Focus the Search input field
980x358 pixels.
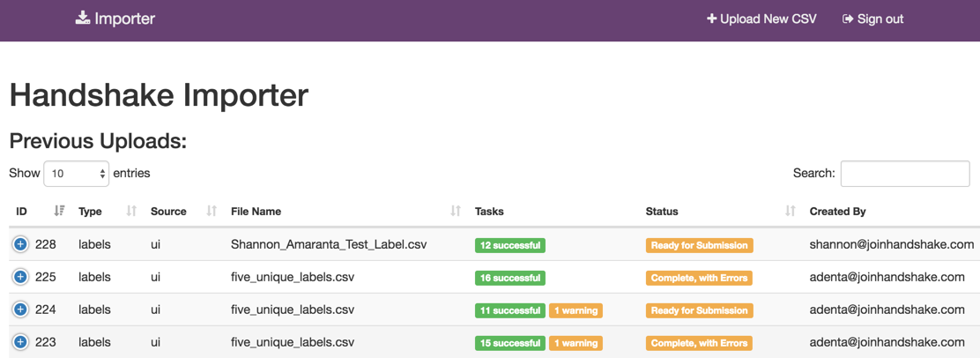tap(905, 174)
